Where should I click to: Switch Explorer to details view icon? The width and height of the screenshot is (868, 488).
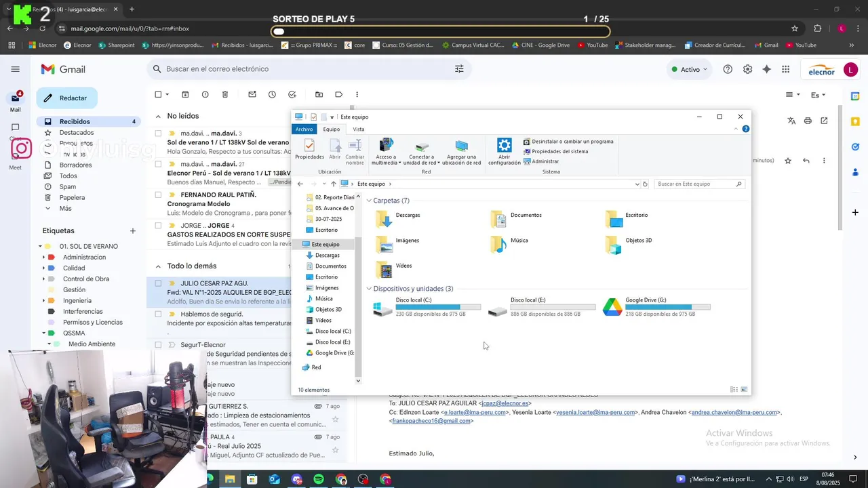point(734,390)
